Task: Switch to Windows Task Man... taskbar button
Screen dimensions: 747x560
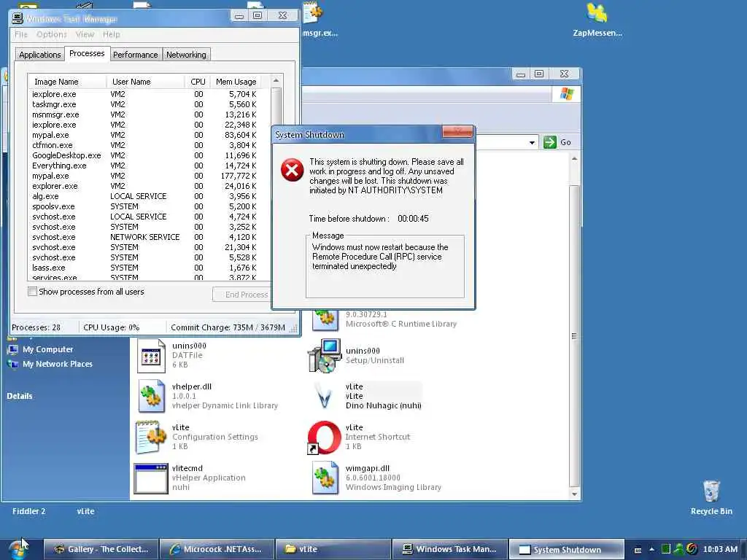Action: (x=449, y=549)
